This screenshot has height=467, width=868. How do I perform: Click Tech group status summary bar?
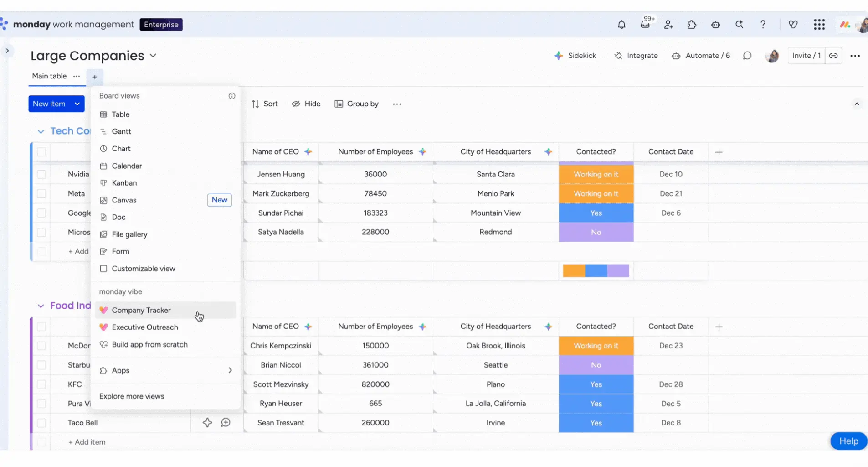point(596,270)
